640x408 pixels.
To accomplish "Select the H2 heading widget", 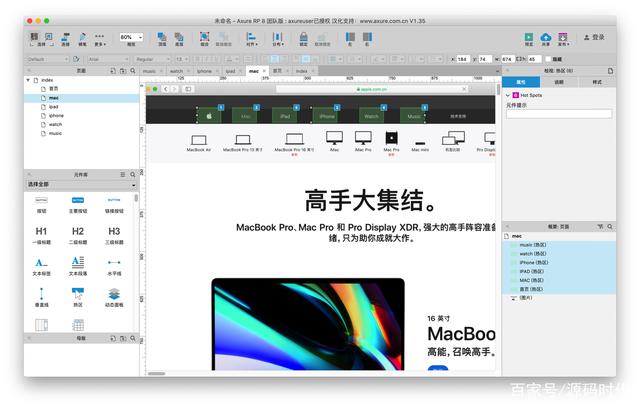I will pyautogui.click(x=78, y=235).
